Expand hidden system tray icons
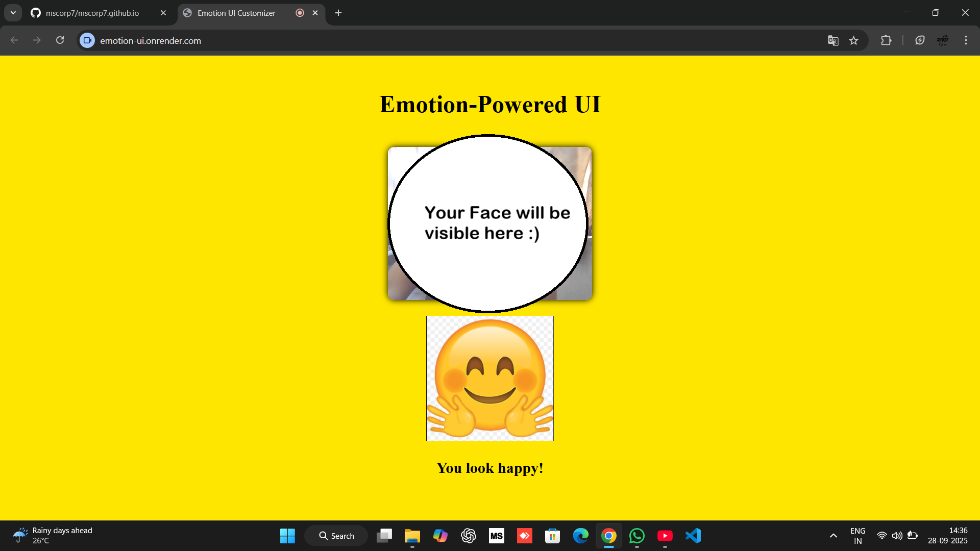The image size is (980, 551). coord(833,536)
